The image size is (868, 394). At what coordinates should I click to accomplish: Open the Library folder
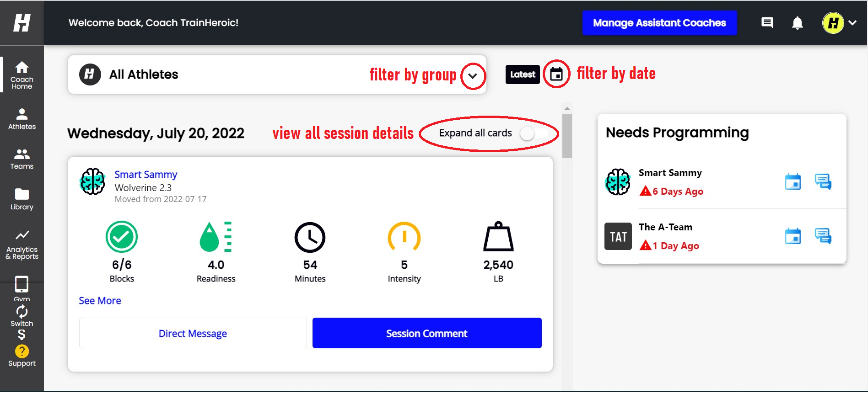[22, 199]
